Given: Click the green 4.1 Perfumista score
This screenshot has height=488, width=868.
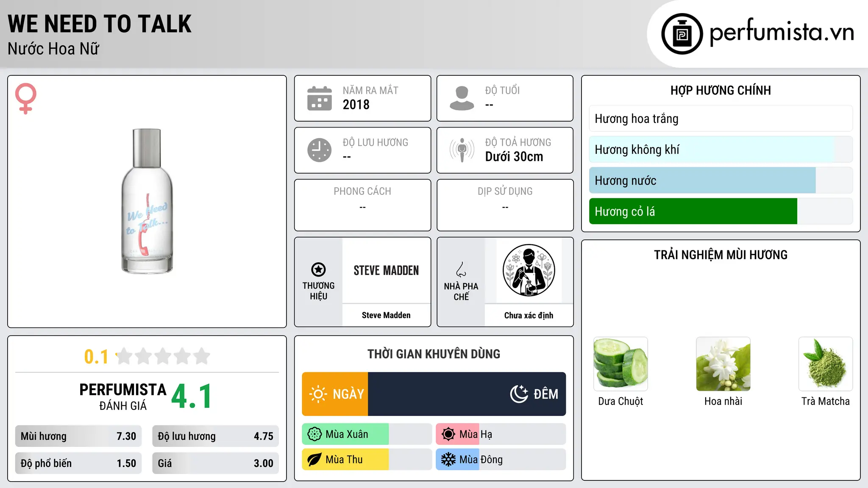Looking at the screenshot, I should (x=192, y=396).
